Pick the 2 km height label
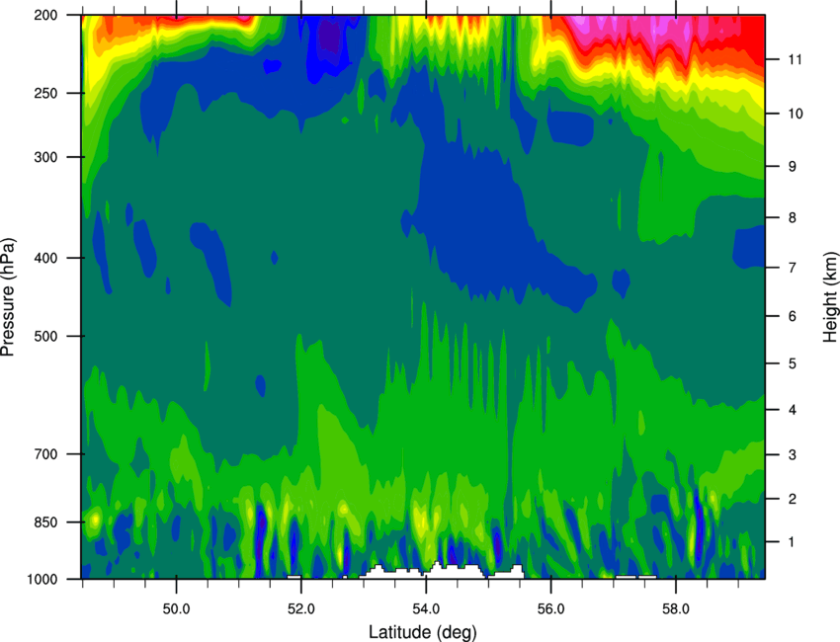Viewport: 840px width, 642px height. (x=793, y=499)
